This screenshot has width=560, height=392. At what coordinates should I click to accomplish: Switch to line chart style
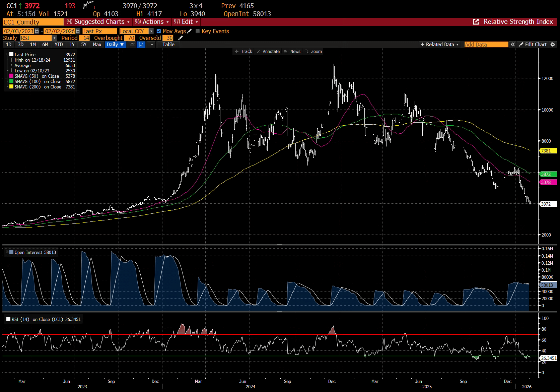[x=132, y=45]
